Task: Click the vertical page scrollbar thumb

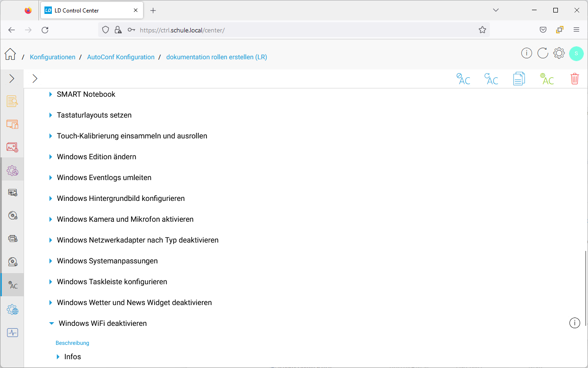Action: (x=585, y=288)
